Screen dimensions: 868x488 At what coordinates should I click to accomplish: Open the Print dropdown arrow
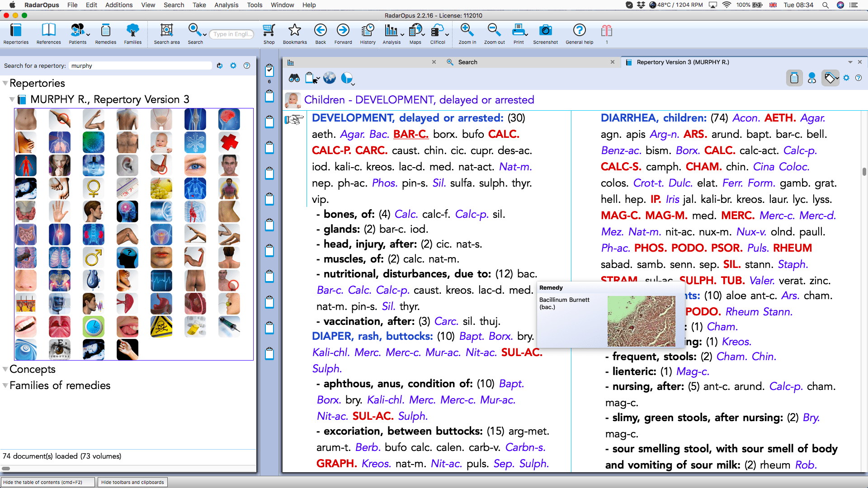527,35
